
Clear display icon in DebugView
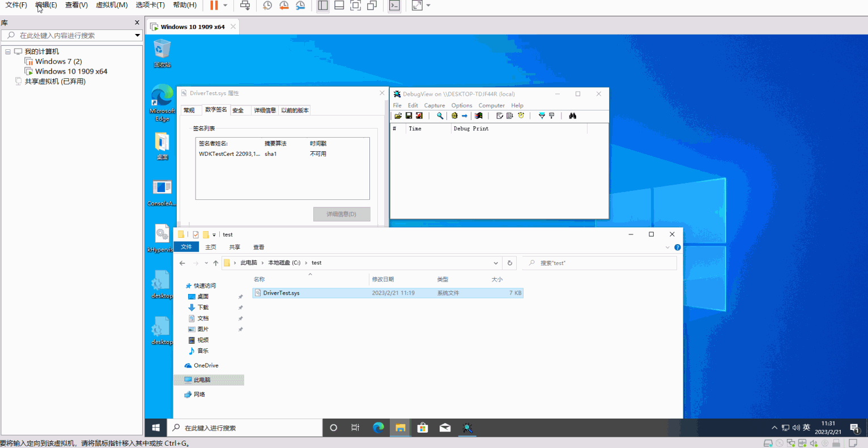[419, 116]
